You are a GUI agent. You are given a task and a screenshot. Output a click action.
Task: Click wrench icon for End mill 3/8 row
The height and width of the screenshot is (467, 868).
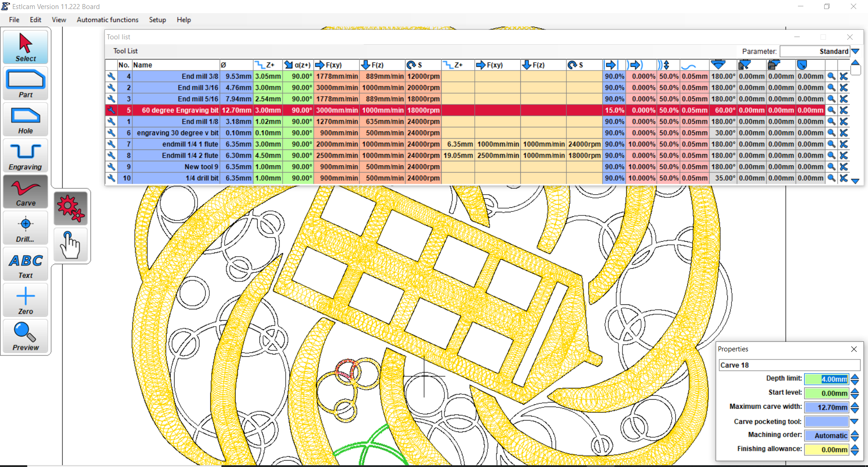(111, 76)
